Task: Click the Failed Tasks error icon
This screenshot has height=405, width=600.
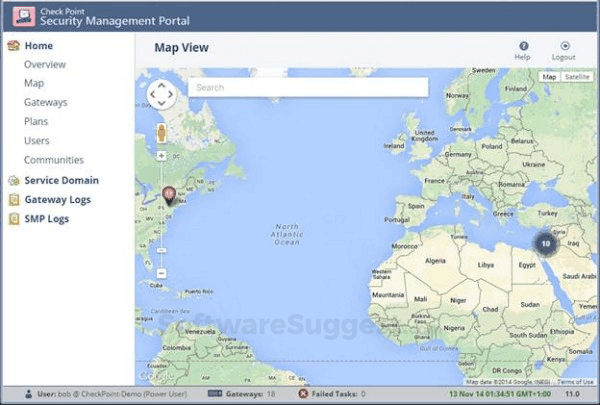Action: click(x=303, y=394)
